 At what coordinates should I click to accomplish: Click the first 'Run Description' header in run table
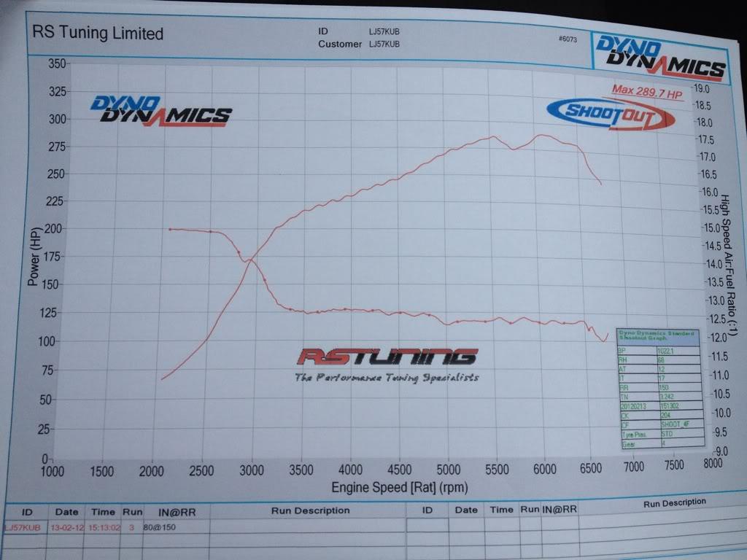pos(310,510)
